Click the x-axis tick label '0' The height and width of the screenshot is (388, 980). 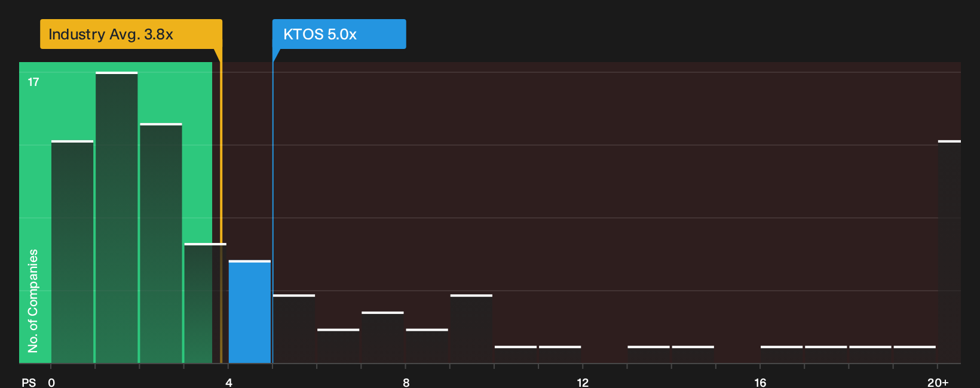[x=51, y=383]
